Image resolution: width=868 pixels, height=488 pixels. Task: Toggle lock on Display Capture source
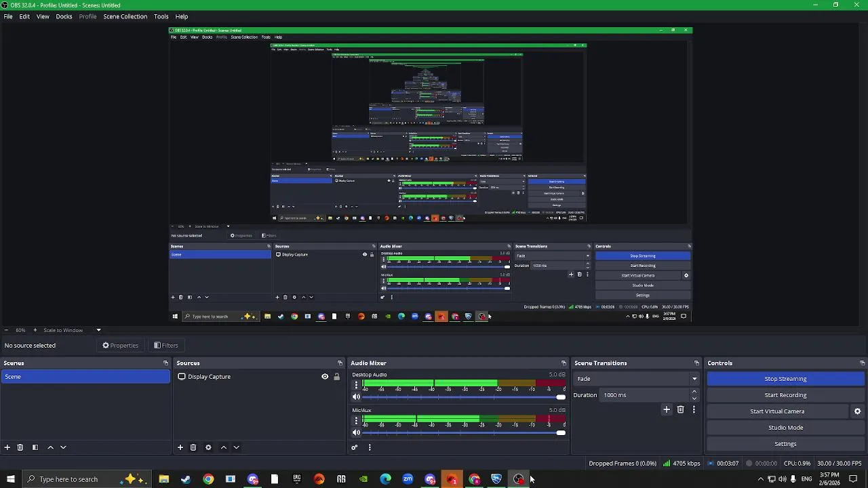336,377
